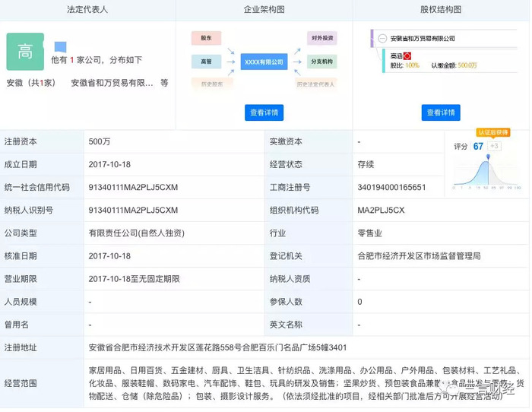
Task: Select the 股东 box in structure diagram
Action: coord(206,38)
